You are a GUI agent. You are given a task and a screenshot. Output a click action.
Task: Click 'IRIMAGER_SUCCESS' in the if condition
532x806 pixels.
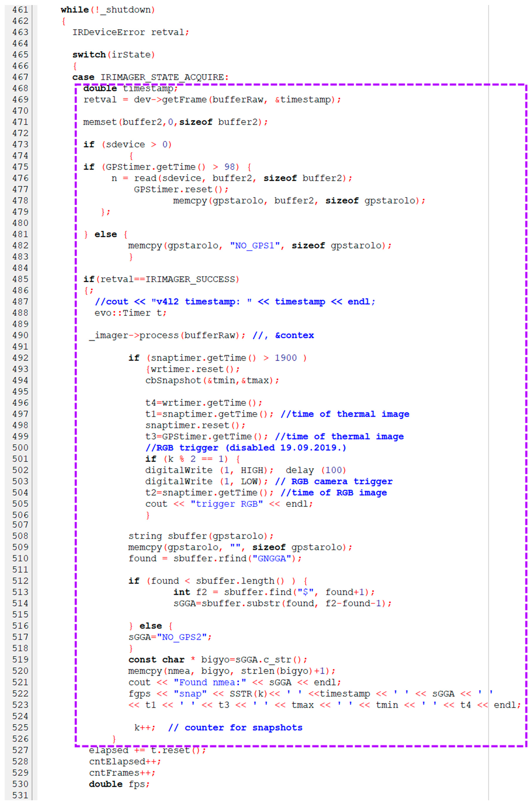pos(190,279)
